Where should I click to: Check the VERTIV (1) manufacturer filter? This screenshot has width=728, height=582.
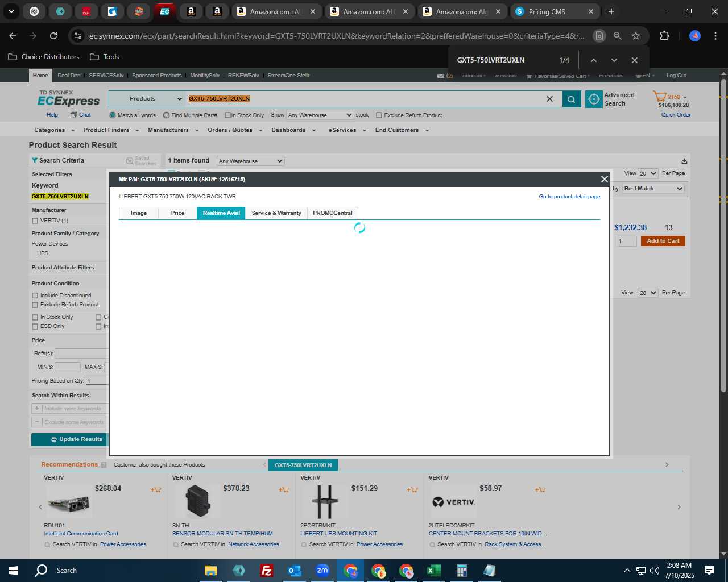tap(35, 221)
